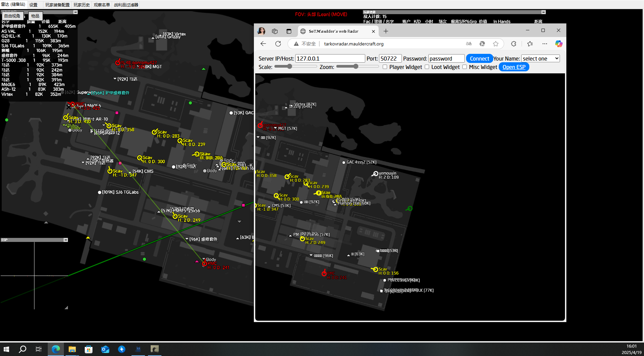Click the 自由视角 button
Screen dimensions: 644x356
[12, 16]
